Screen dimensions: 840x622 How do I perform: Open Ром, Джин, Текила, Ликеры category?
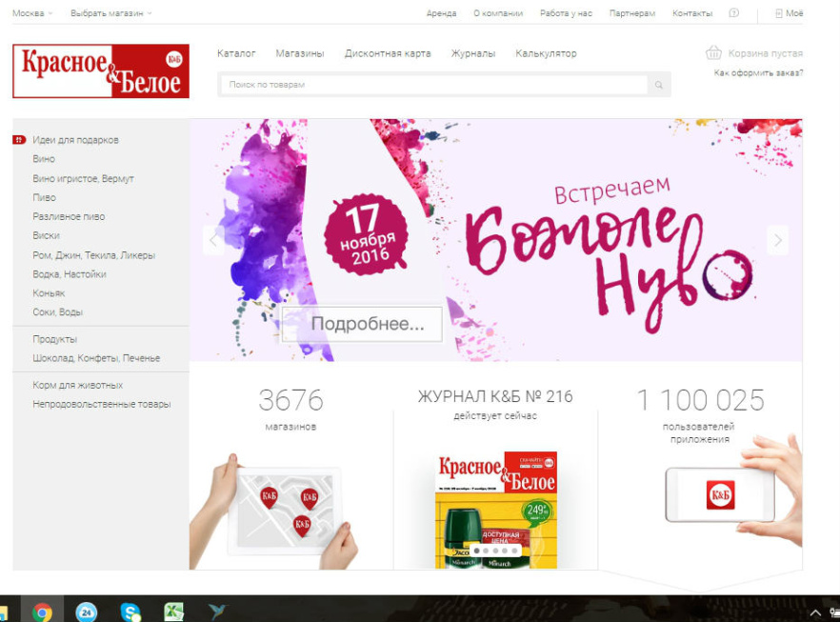coord(93,255)
